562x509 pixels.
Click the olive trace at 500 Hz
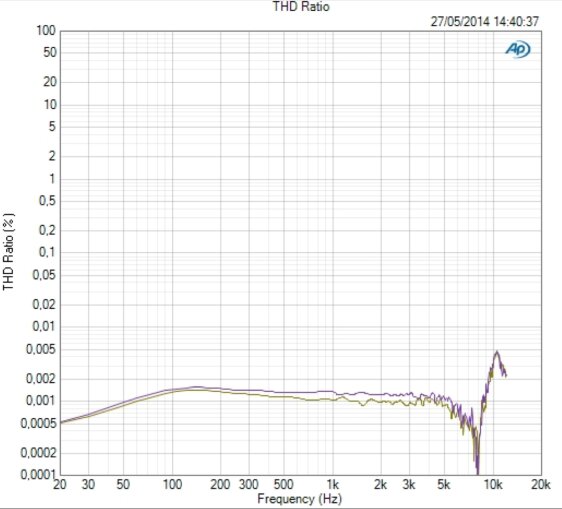coord(284,396)
